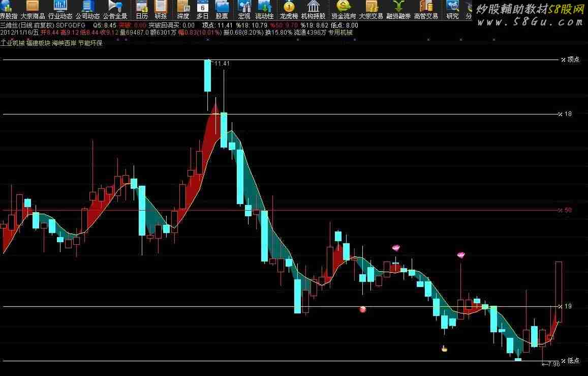
Task: Open the 研究 research icon
Action: 453,10
